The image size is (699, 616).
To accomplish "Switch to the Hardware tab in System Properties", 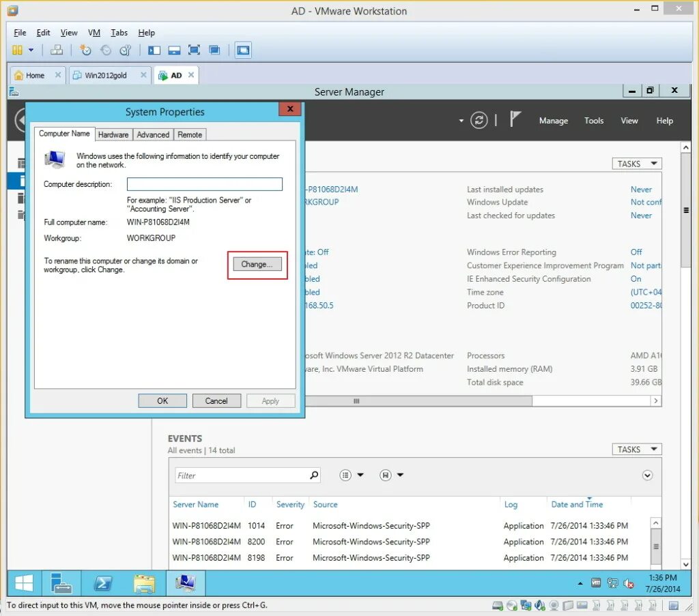I will pos(113,134).
